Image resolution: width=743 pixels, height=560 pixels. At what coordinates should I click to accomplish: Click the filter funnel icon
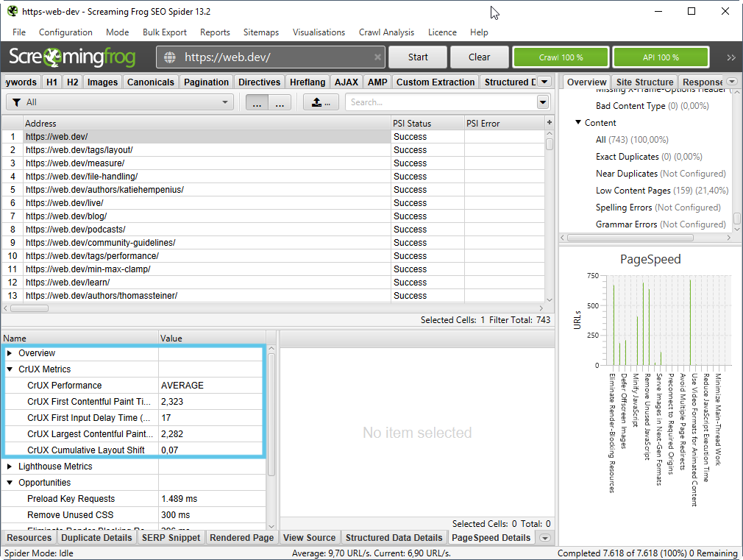pos(17,102)
